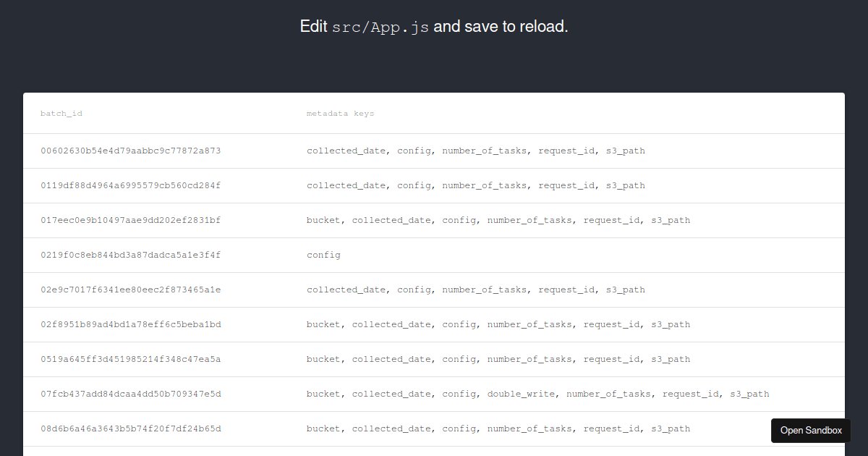
Task: Select batch ID 02e9c7017f6341ee80eec2f873465a1e
Action: tap(130, 290)
